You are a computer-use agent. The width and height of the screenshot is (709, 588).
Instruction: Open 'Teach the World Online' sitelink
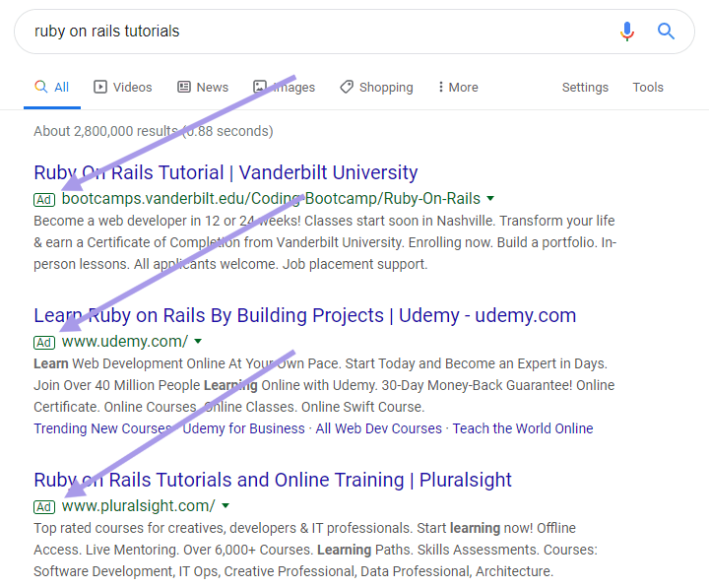[x=523, y=428]
